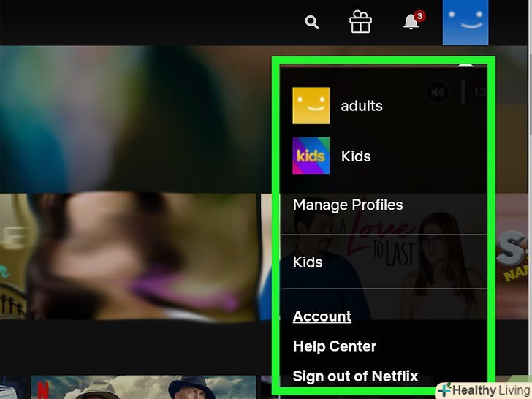The width and height of the screenshot is (532, 399).
Task: Open the notifications bell
Action: 411,21
